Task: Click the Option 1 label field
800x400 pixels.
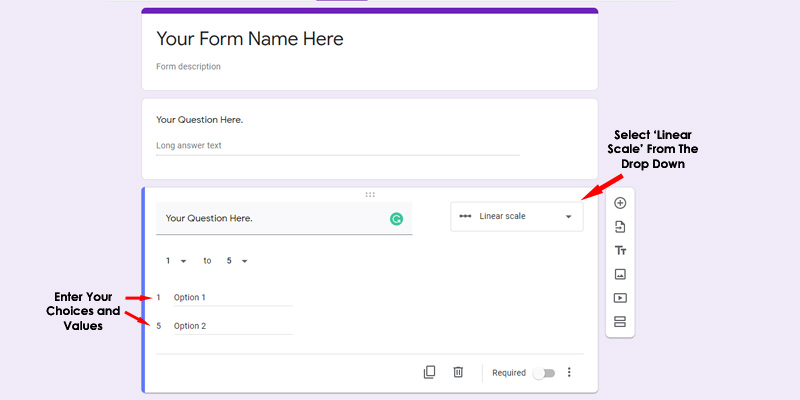Action: pos(233,297)
